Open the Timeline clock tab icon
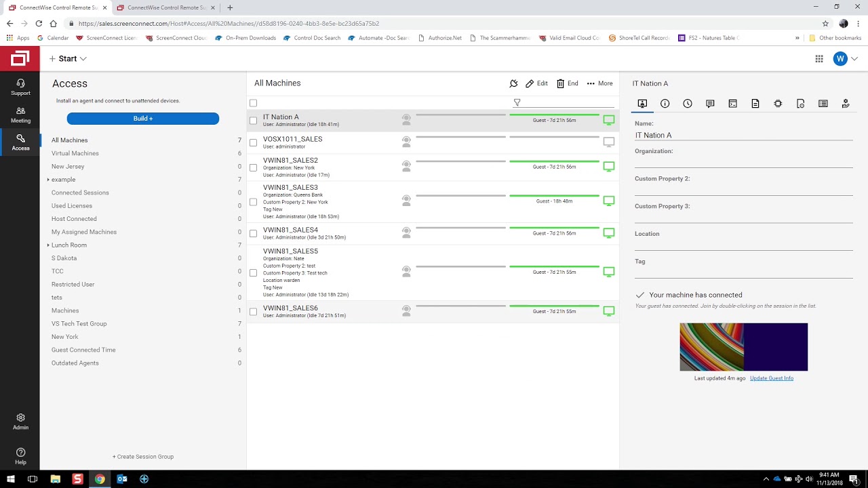Viewport: 868px width, 488px height. point(688,104)
